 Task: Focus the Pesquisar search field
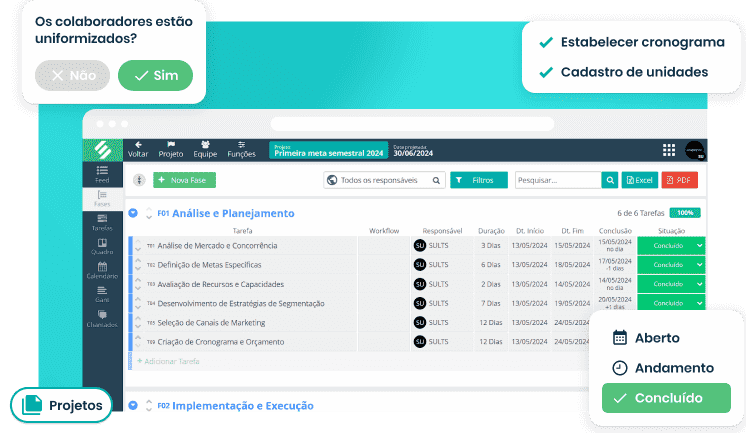558,180
